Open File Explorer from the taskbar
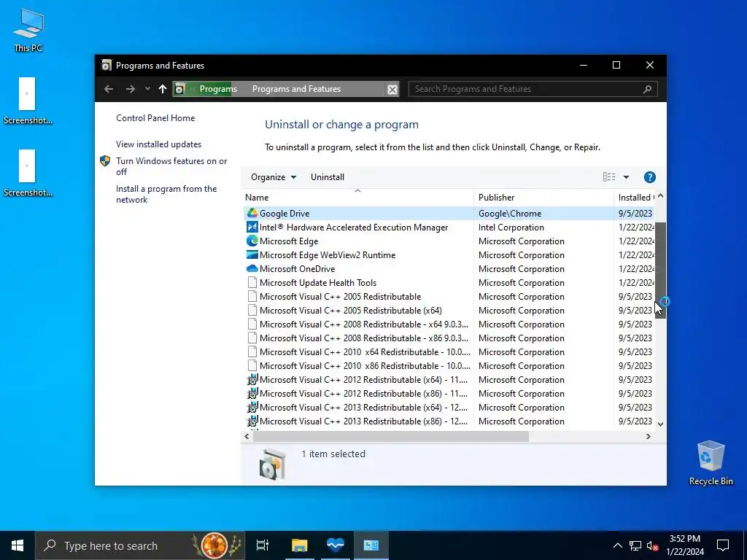 click(300, 545)
